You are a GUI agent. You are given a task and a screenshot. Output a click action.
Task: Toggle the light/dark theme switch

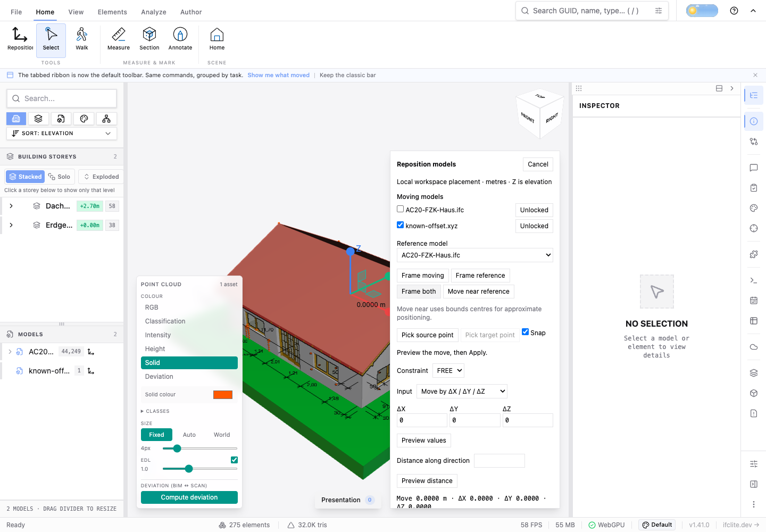tap(702, 11)
